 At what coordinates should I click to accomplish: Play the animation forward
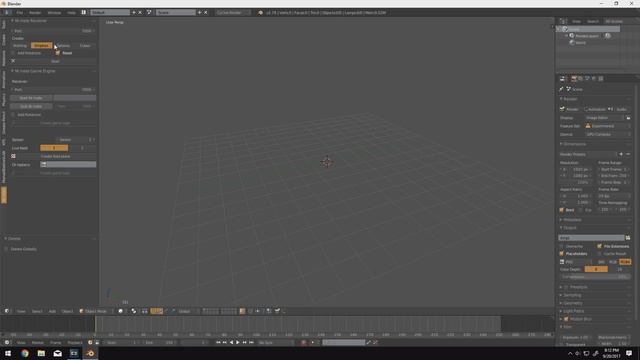tap(238, 342)
